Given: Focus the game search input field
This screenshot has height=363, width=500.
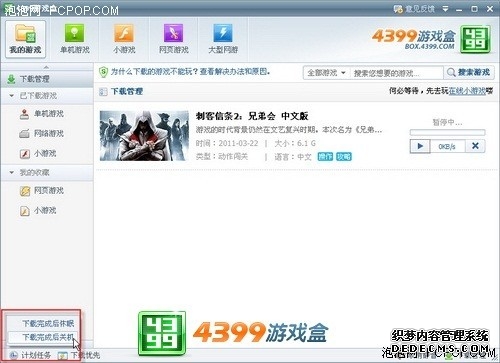Looking at the screenshot, I should click(x=396, y=73).
